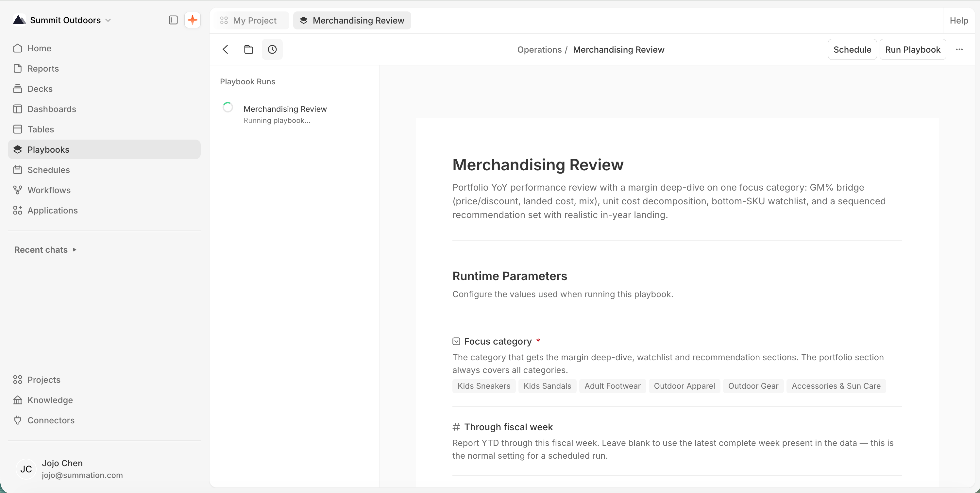Screen dimensions: 980x493
Task: Select the Outdoor Gear category chip
Action: tap(753, 386)
